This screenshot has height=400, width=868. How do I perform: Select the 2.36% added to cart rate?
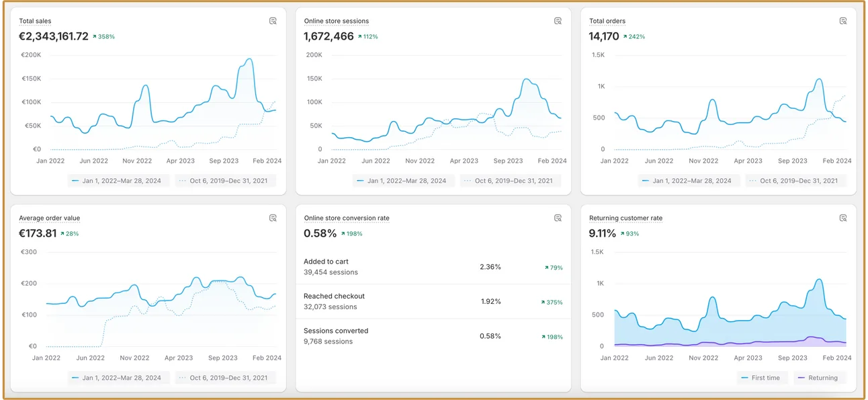490,267
